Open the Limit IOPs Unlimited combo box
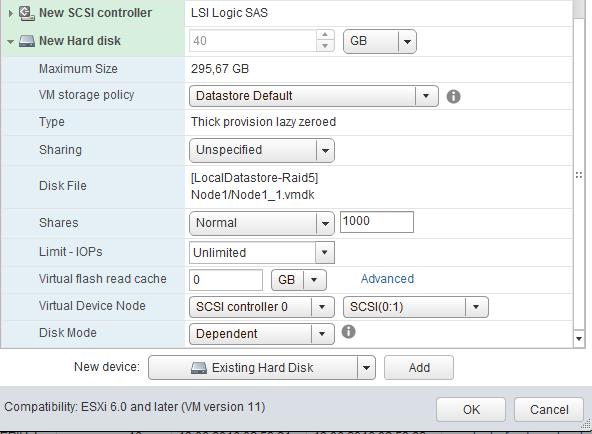The width and height of the screenshot is (592, 434). tap(262, 252)
